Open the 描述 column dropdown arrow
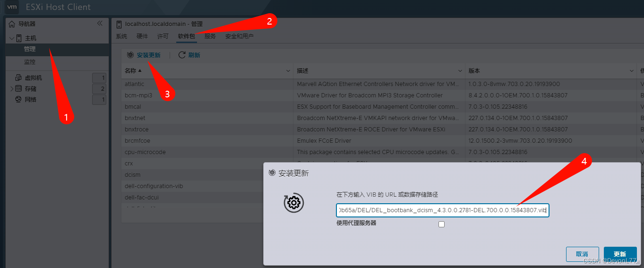The height and width of the screenshot is (268, 644). [x=460, y=71]
